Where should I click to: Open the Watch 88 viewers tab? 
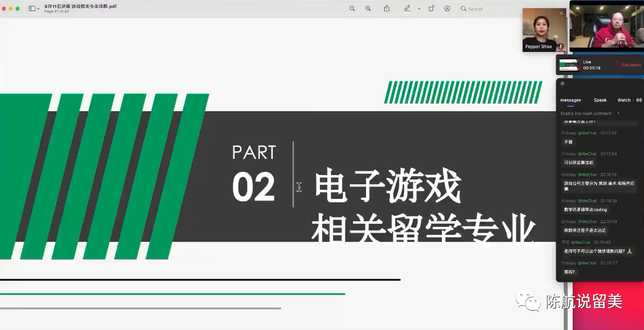[x=629, y=100]
